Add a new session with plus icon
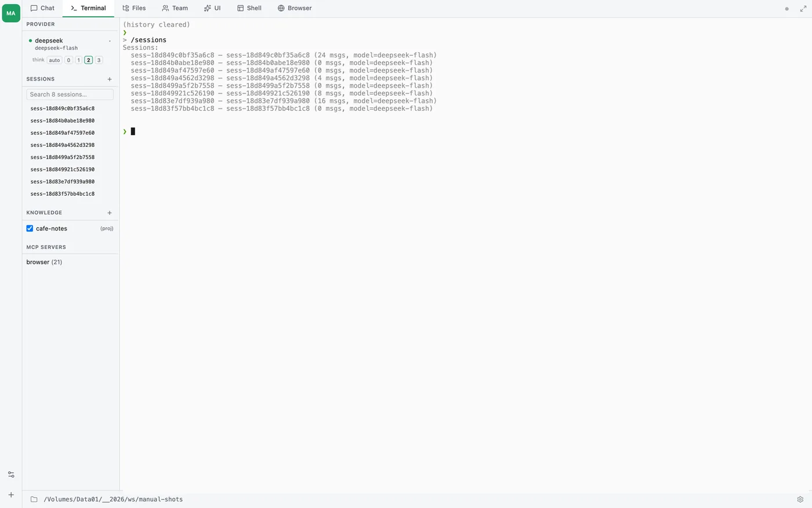812x508 pixels. tap(110, 79)
